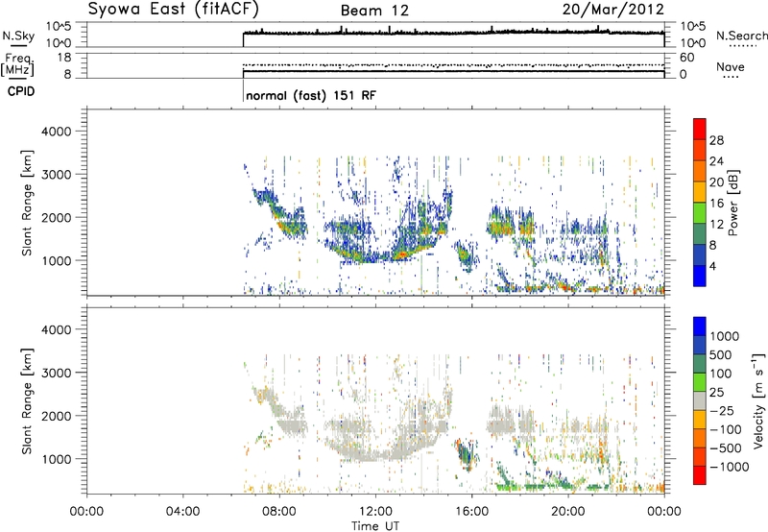768x532 pixels.
Task: Click the 'N.Sky' legend label
Action: coord(18,36)
